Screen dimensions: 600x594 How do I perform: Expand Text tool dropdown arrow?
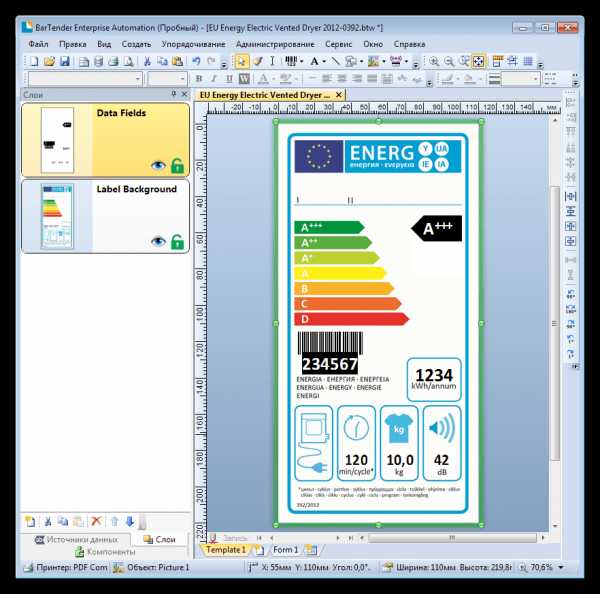point(324,62)
